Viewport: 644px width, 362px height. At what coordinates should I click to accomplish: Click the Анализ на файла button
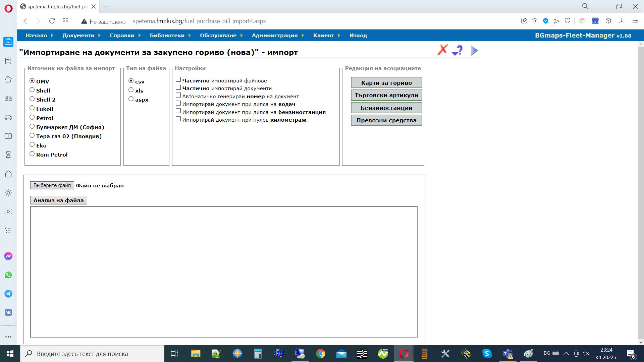click(59, 200)
